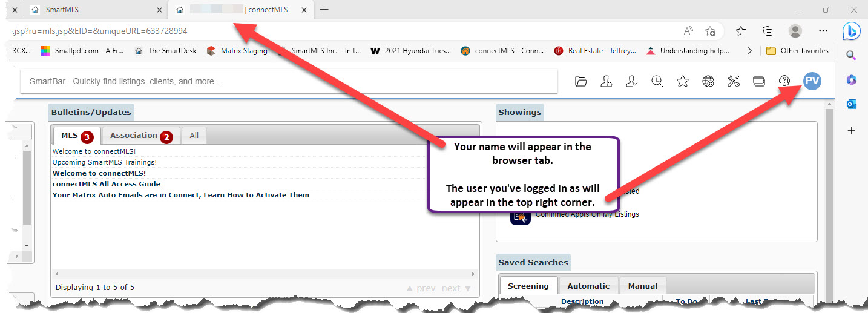This screenshot has height=313, width=868.
Task: Open the folder icon in connectMLS toolbar
Action: tap(581, 81)
